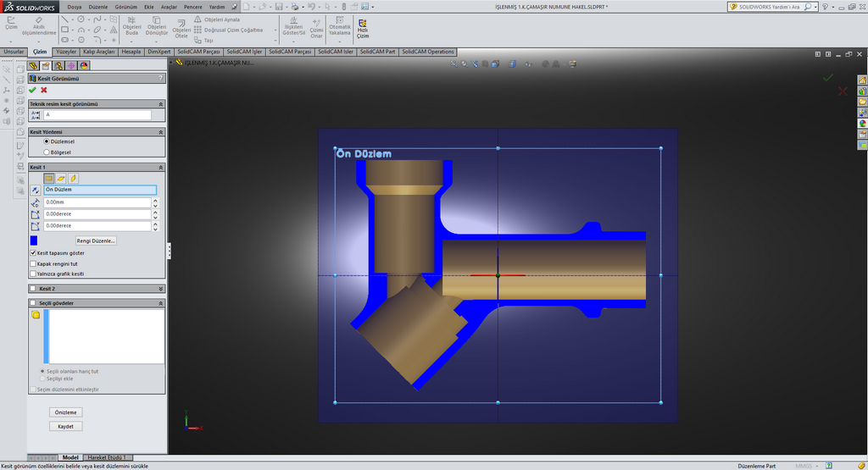
Task: Collapse the Kesit Yöntemi section
Action: pyautogui.click(x=161, y=132)
